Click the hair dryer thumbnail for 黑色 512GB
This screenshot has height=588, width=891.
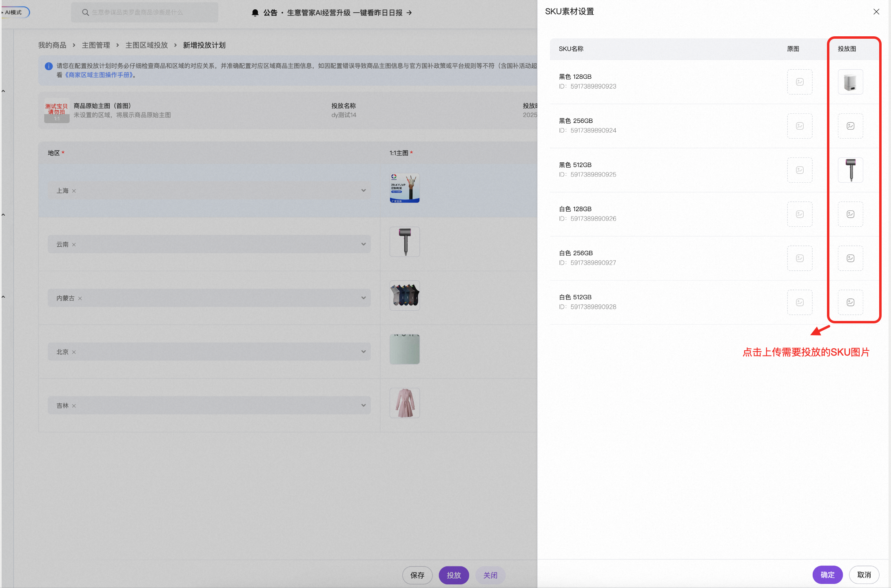coord(850,170)
